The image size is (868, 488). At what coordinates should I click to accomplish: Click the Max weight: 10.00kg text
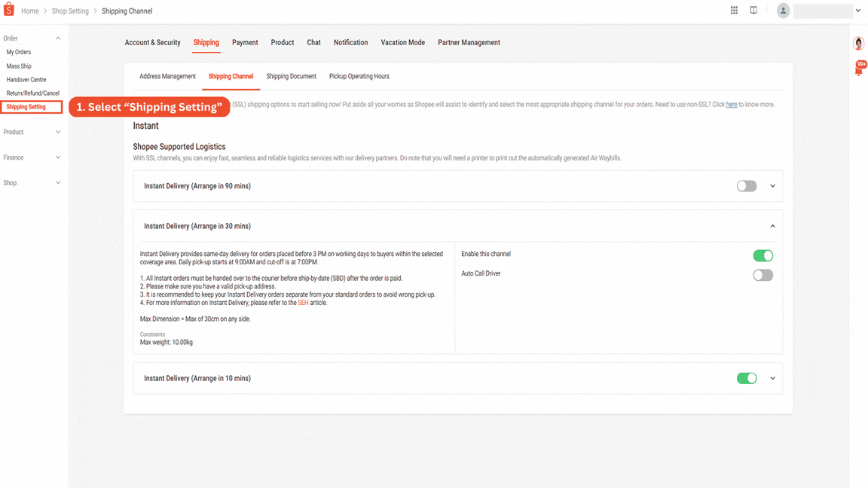166,343
